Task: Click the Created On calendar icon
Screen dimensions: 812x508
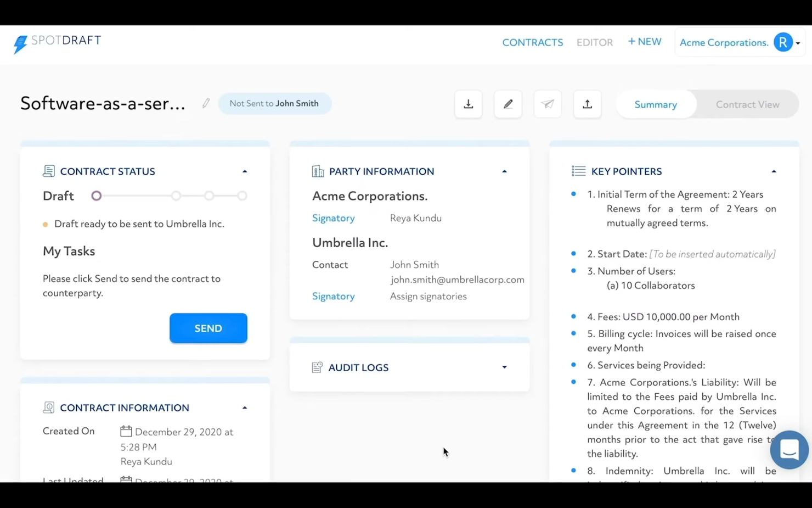Action: point(126,431)
